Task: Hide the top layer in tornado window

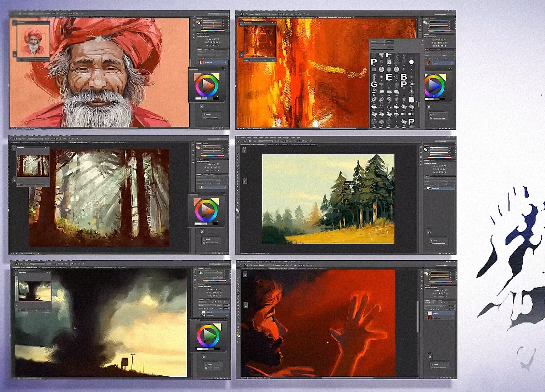Action: (199, 312)
